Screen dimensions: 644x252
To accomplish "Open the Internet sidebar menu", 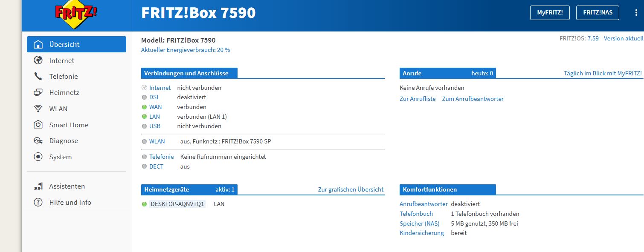I will [x=76, y=60].
